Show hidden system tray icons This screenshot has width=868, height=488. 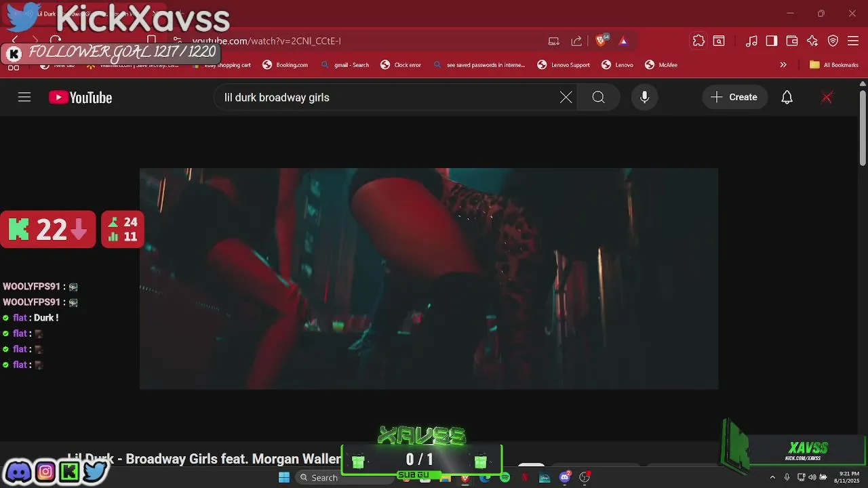[772, 478]
